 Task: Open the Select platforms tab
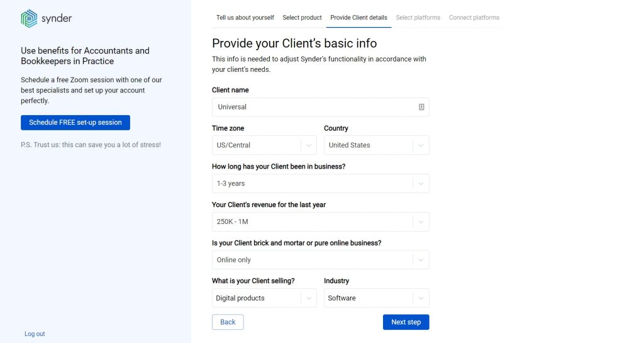click(x=418, y=18)
